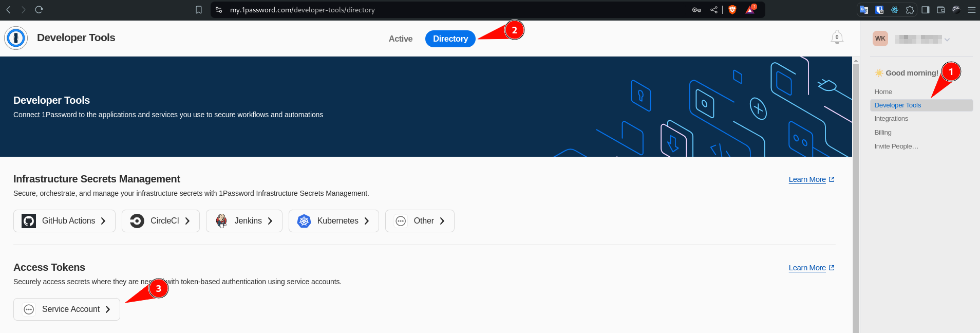
Task: Open the Kubernetes integration
Action: (334, 221)
